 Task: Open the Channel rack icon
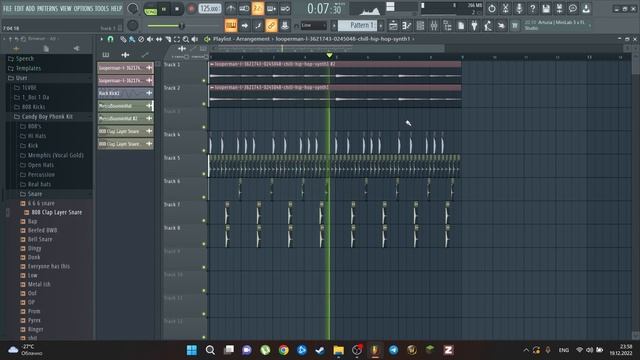(420, 26)
